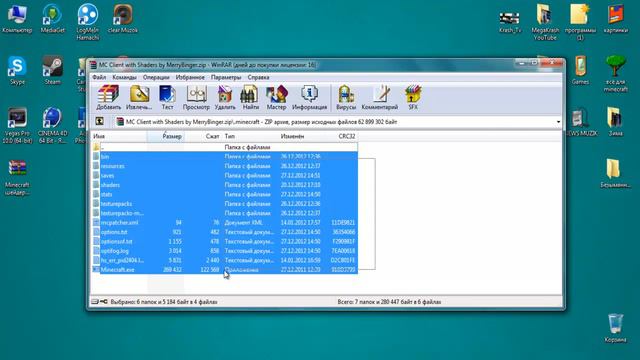Select the hs_err_pid log file row
Screen dimensions: 640x360
pyautogui.click(x=225, y=260)
